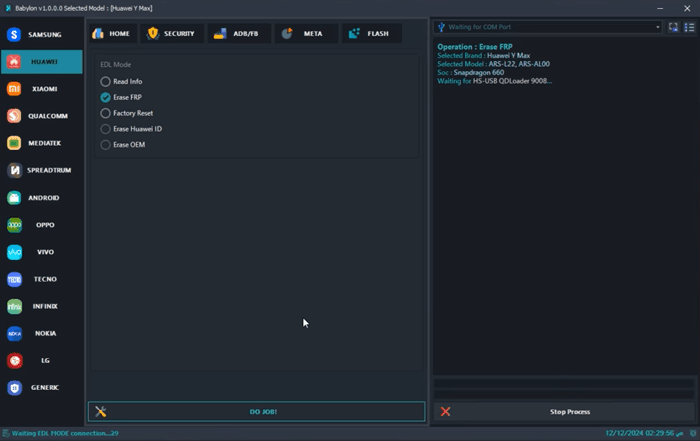Select the Read Info radio option

click(106, 81)
